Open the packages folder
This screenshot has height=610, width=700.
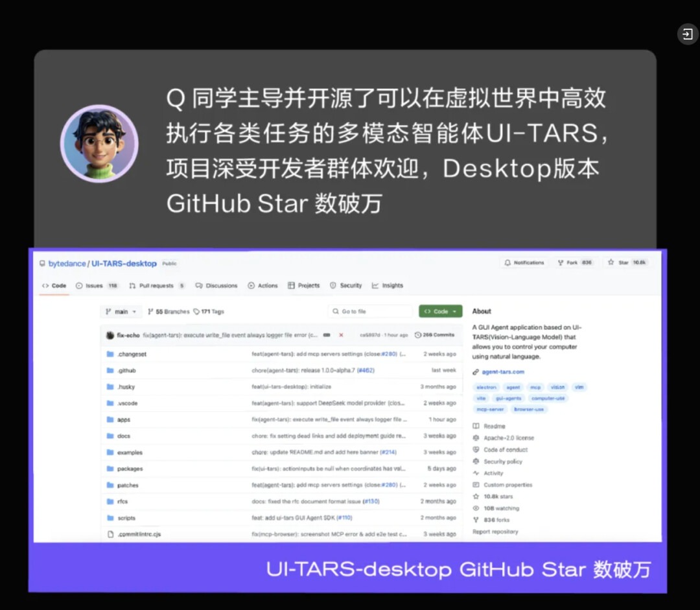pyautogui.click(x=130, y=469)
